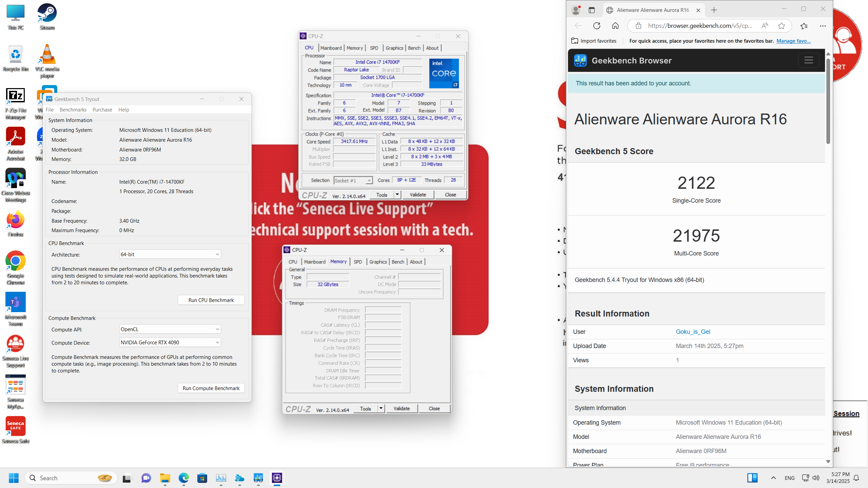Open the Microsoft Teams desktop shortcut
The width and height of the screenshot is (868, 488).
pyautogui.click(x=16, y=309)
